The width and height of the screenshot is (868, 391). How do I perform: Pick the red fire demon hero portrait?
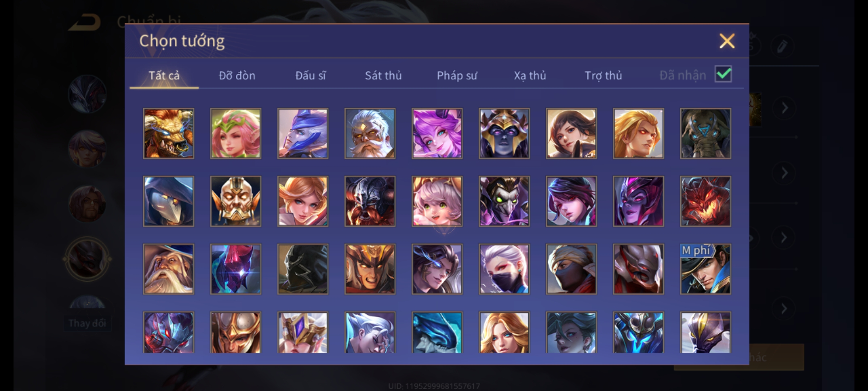click(x=705, y=201)
